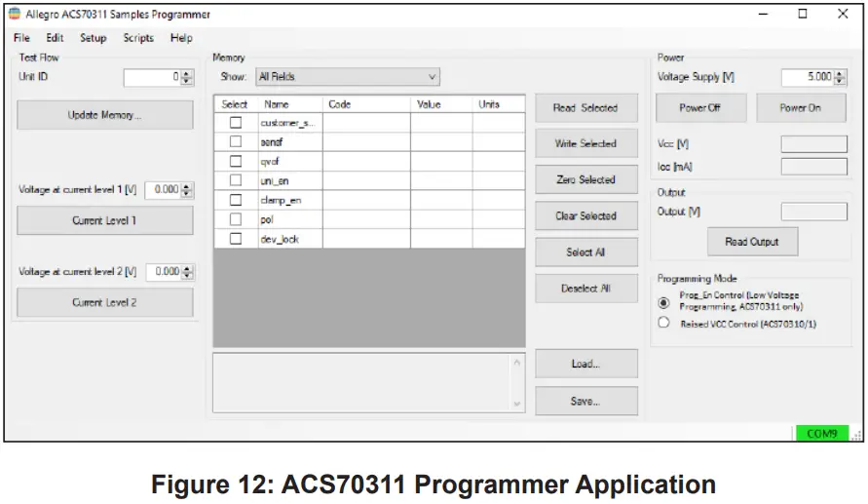This screenshot has width=868, height=504.
Task: Click the Load... button
Action: click(x=586, y=364)
